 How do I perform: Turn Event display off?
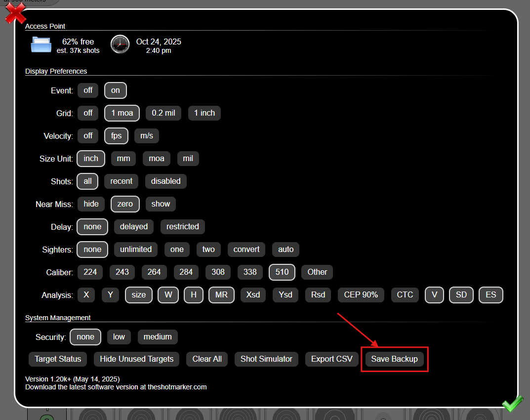(x=88, y=90)
